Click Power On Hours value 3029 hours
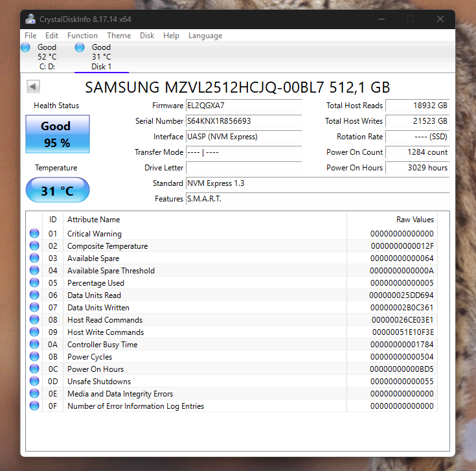This screenshot has width=476, height=471. (x=418, y=168)
